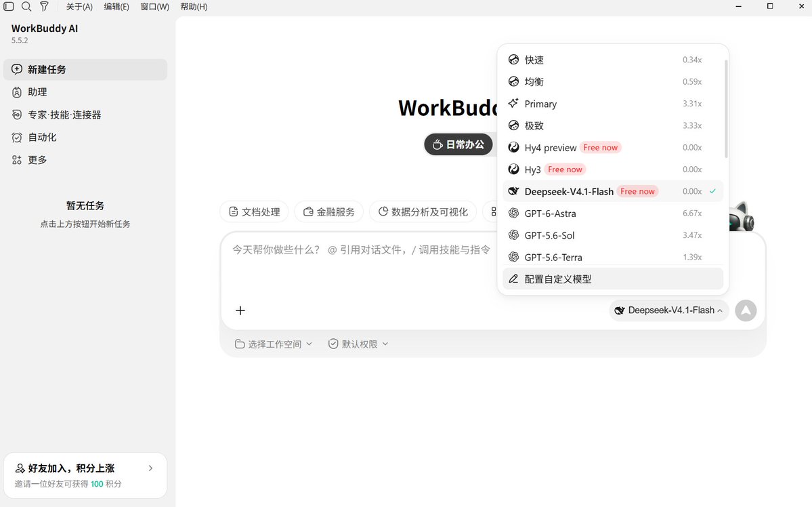Select the 快速 model option
The height and width of the screenshot is (507, 812).
[x=613, y=60]
